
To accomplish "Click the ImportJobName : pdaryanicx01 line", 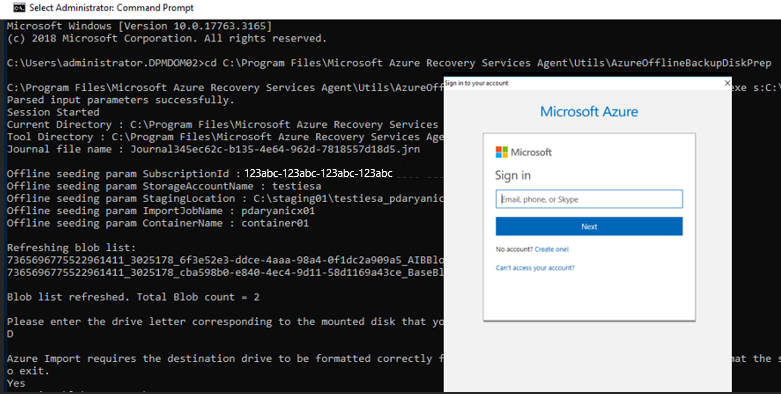I will (161, 211).
